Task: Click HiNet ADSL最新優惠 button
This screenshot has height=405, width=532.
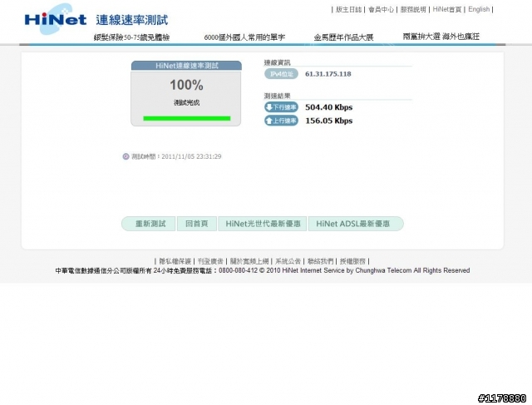Action: click(356, 224)
